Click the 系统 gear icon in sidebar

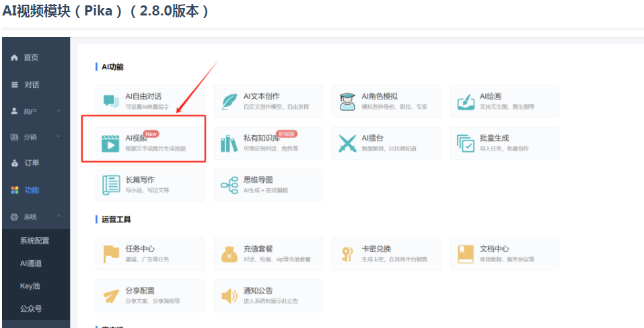(14, 217)
